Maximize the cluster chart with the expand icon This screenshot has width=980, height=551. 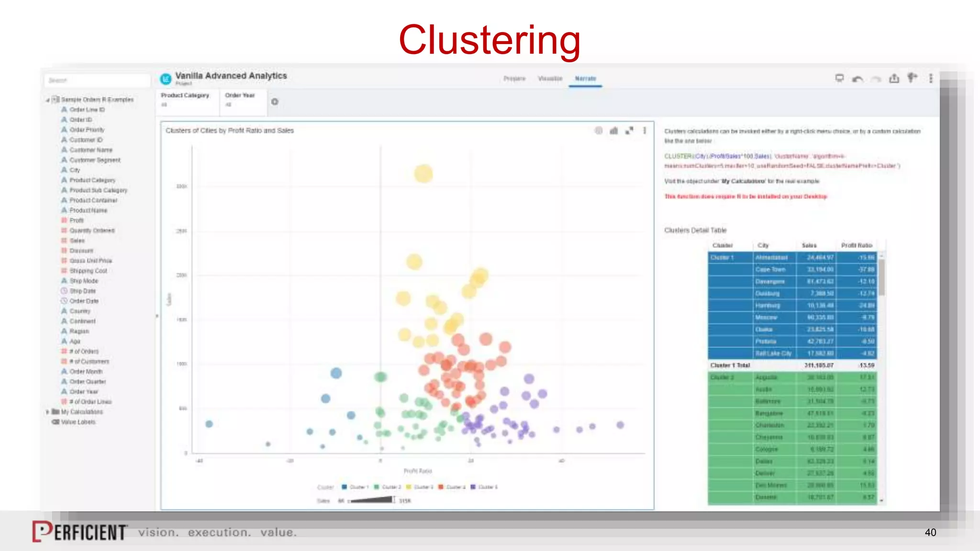629,131
